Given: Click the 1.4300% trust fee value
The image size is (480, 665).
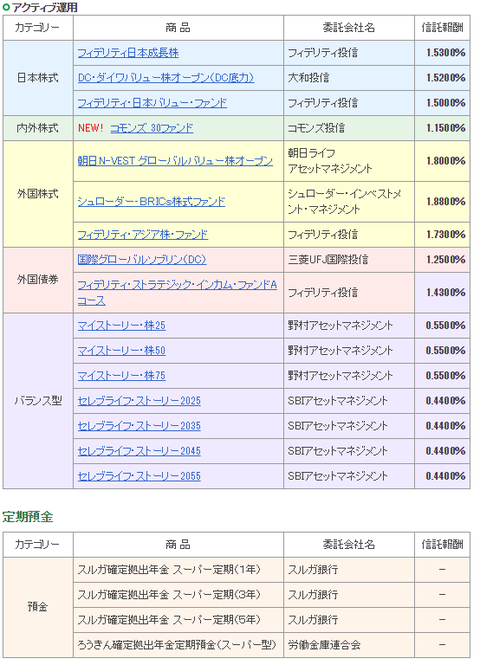Looking at the screenshot, I should (446, 293).
